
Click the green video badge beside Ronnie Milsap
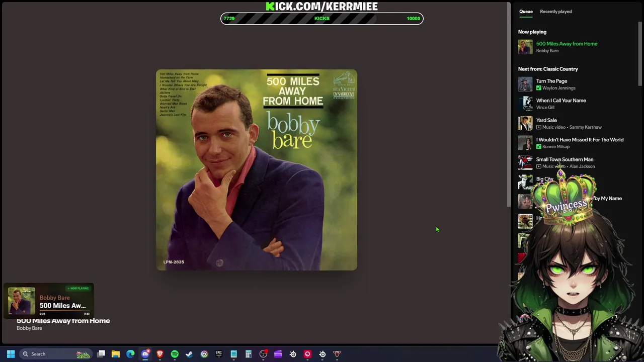(538, 147)
